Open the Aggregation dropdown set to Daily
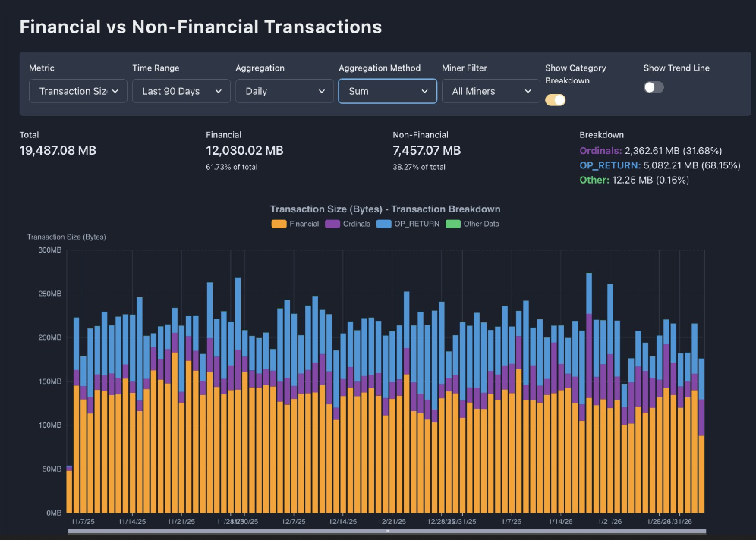The width and height of the screenshot is (756, 540). 284,91
